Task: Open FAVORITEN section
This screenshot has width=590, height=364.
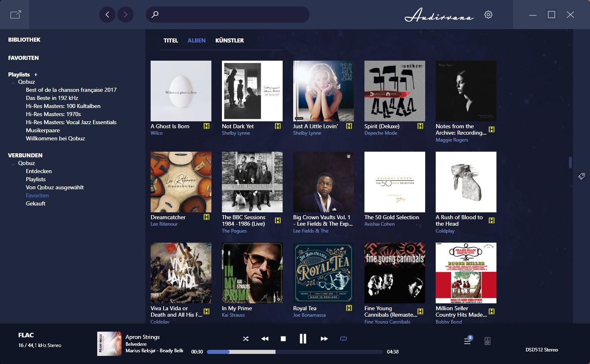Action: click(x=23, y=58)
